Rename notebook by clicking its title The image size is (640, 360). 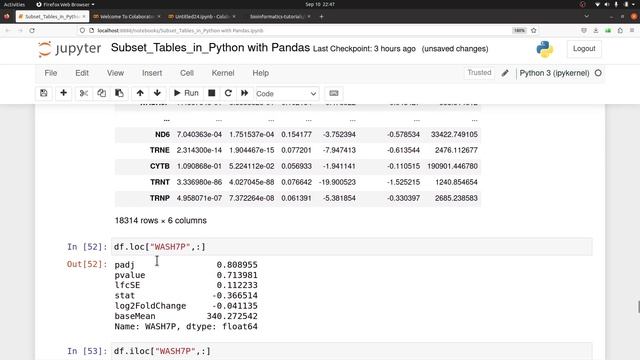tap(210, 48)
